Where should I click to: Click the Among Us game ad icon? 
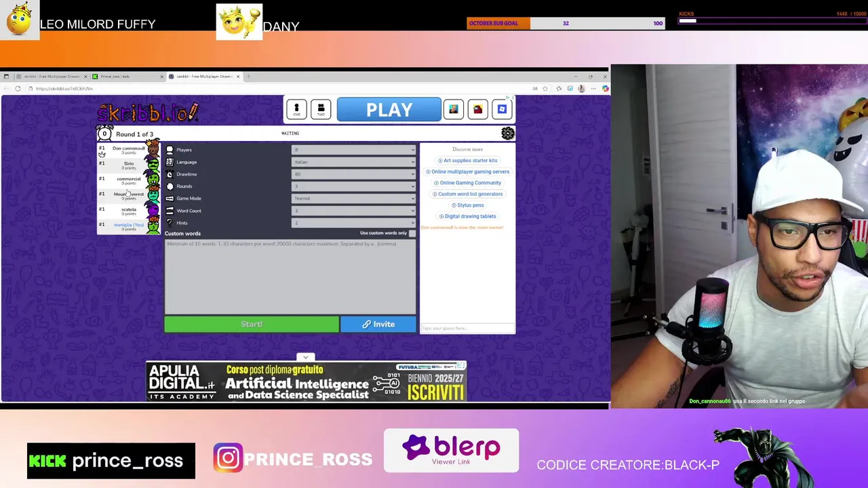pyautogui.click(x=478, y=109)
